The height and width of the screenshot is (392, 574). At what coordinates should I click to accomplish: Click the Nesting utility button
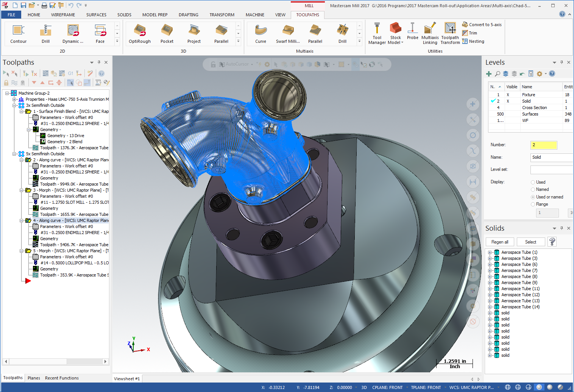click(473, 41)
